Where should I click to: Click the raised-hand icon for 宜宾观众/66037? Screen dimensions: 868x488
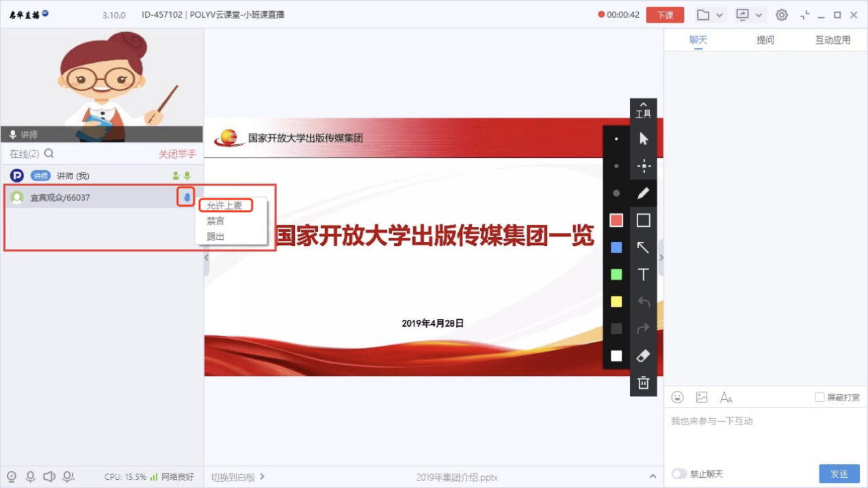pyautogui.click(x=187, y=198)
